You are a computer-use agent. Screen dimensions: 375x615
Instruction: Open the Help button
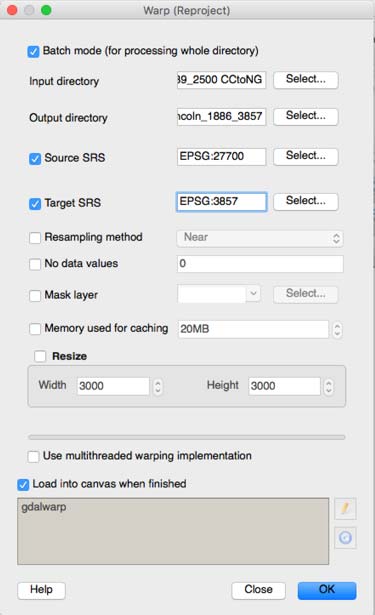(41, 590)
